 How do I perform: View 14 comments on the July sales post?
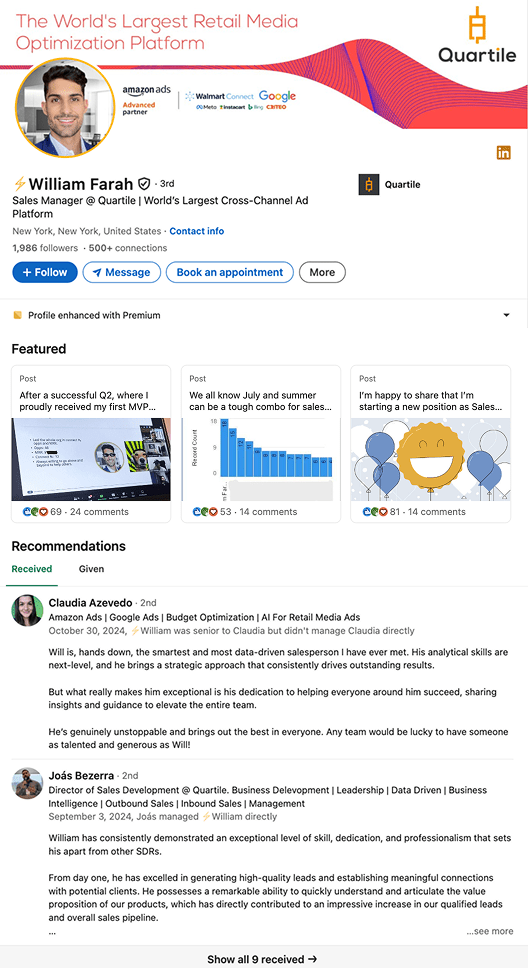[267, 512]
